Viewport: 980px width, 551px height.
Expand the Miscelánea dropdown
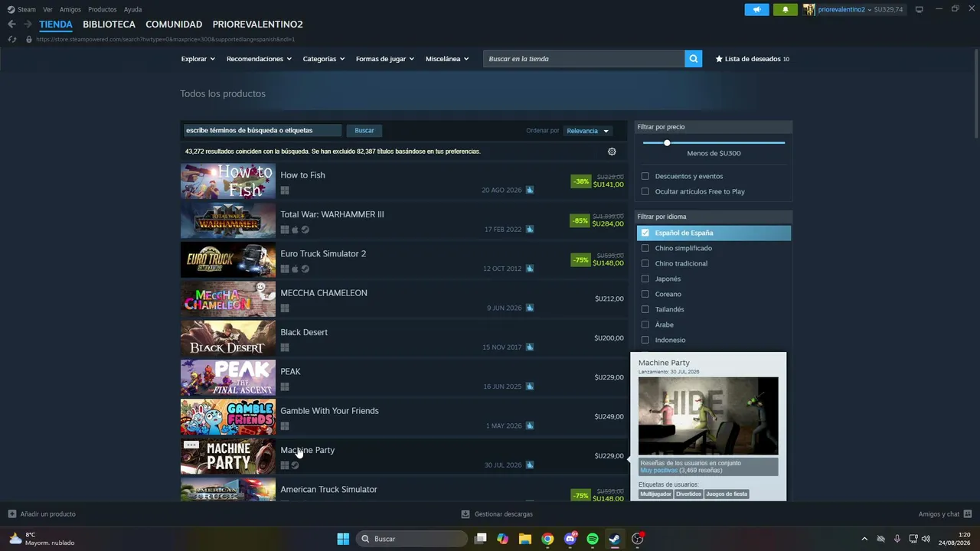point(447,59)
